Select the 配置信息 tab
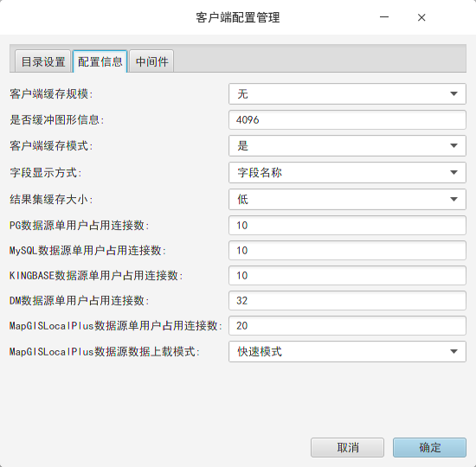 coord(100,61)
